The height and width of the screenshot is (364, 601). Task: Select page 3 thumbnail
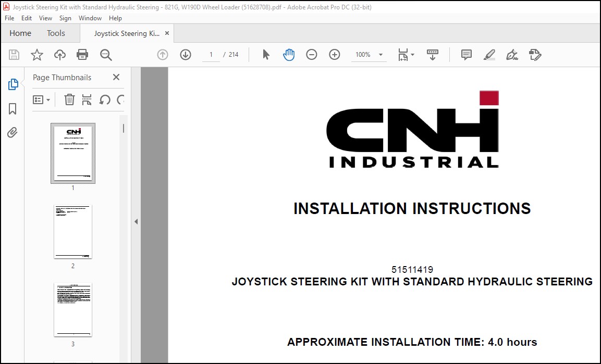[73, 310]
